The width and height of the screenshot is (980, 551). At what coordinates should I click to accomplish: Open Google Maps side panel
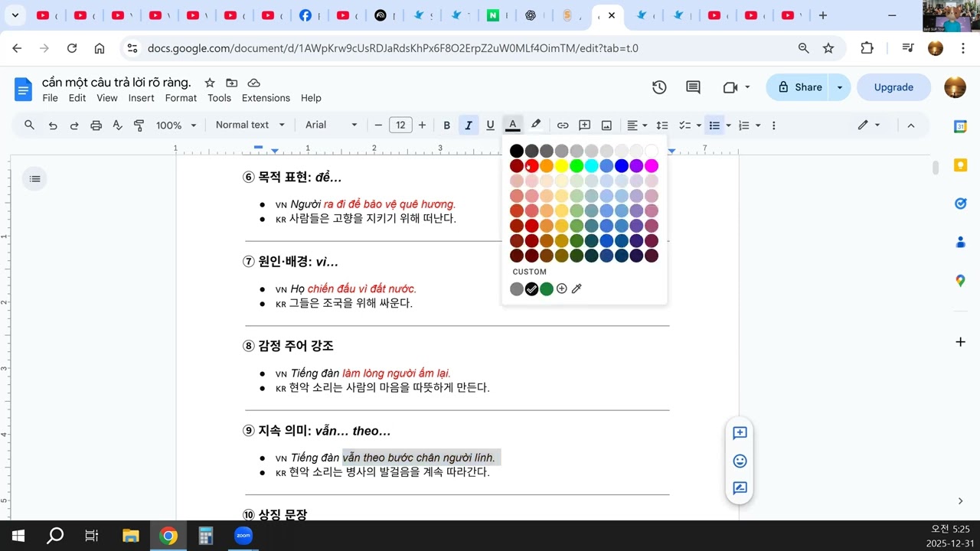point(960,281)
